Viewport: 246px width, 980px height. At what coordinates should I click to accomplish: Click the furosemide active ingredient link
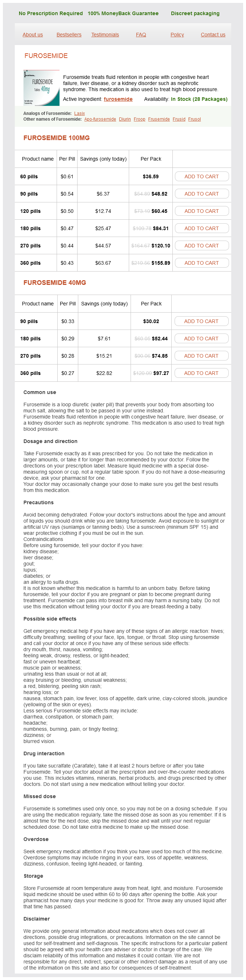coord(118,99)
